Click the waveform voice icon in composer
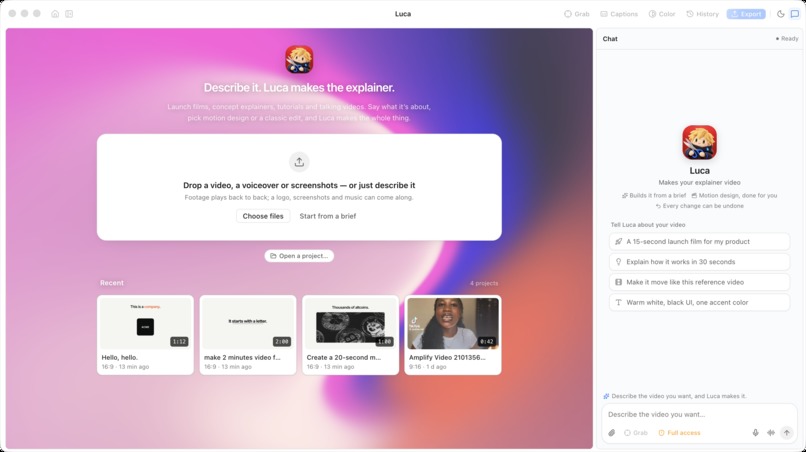This screenshot has width=806, height=452. tap(771, 433)
